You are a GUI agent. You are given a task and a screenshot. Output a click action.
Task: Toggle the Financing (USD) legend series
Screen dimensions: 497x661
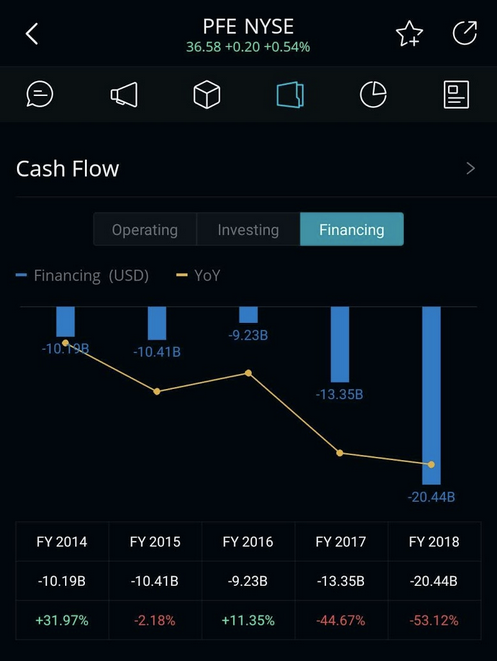click(x=82, y=276)
